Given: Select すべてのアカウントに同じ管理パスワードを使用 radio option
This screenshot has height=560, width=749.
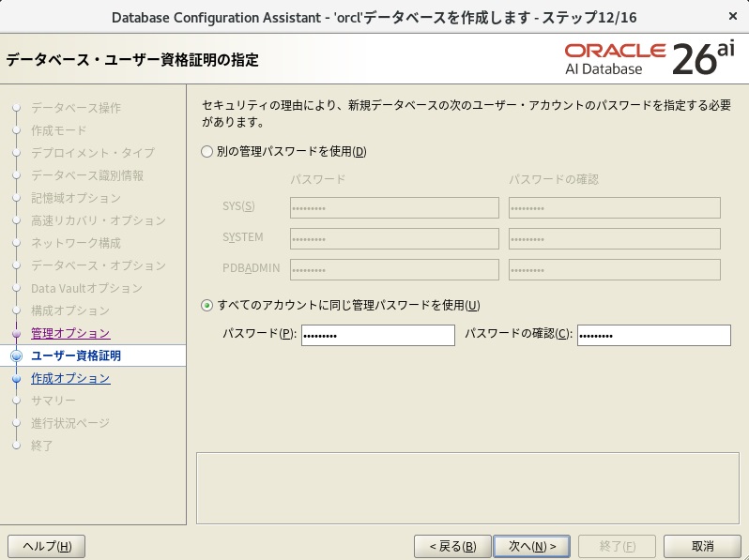Looking at the screenshot, I should 206,306.
